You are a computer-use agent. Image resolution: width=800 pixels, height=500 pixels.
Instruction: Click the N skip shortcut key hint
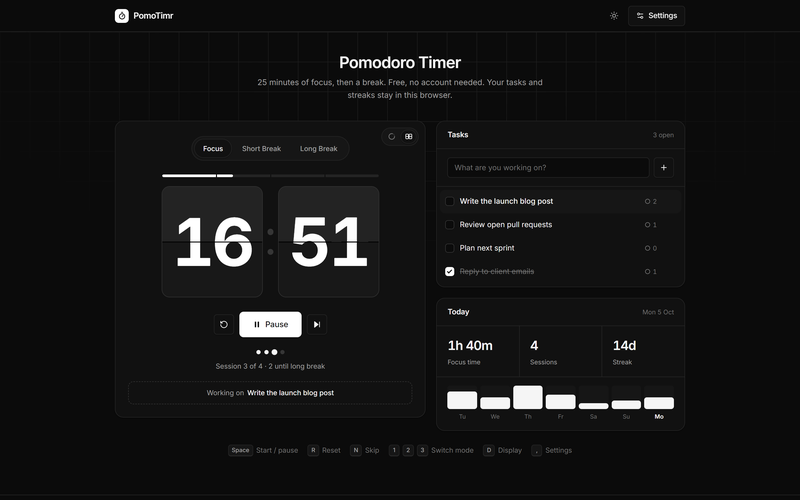356,451
